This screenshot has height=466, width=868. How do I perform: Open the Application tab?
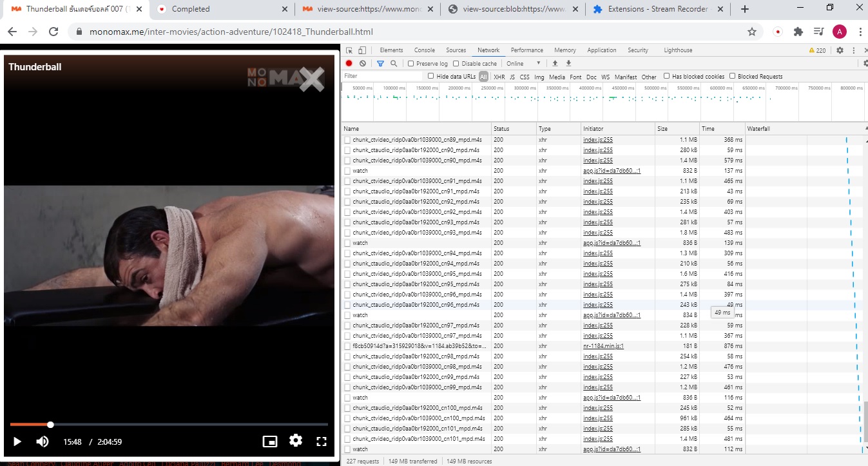[x=602, y=50]
